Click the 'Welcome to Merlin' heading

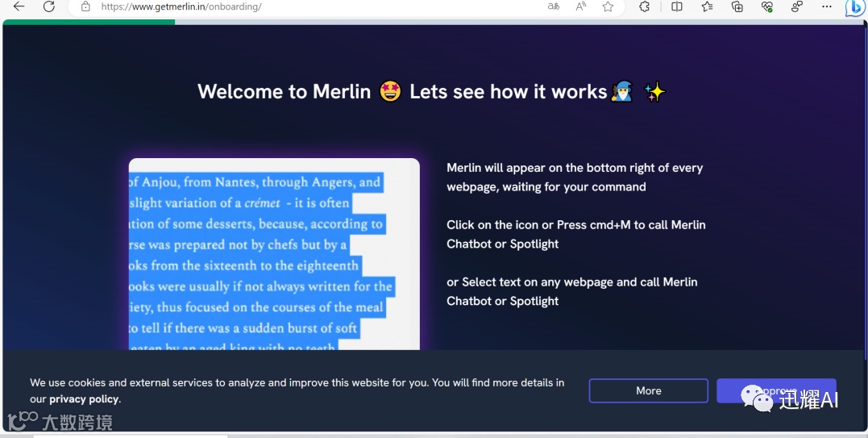click(x=432, y=91)
